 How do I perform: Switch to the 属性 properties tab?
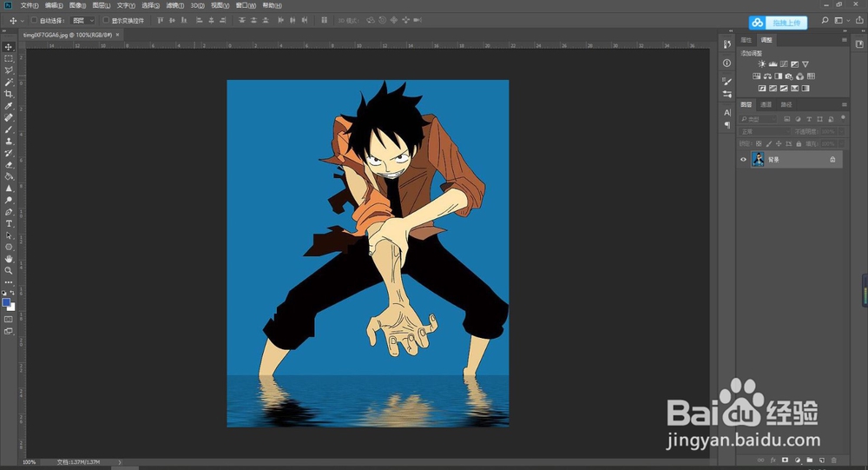[x=746, y=40]
